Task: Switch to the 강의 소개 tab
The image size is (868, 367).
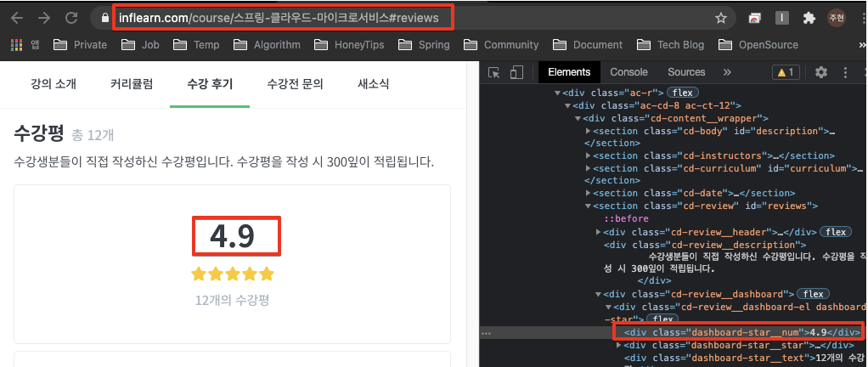Action: click(54, 84)
